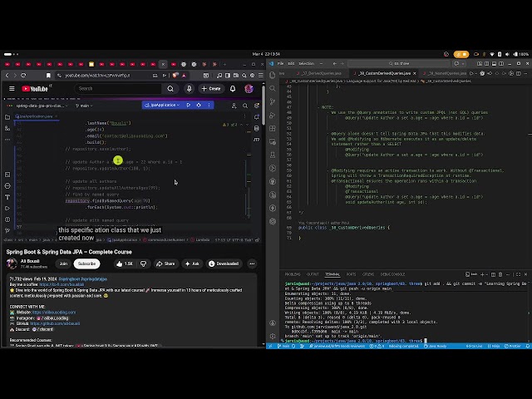Reload the browser page

click(x=23, y=76)
